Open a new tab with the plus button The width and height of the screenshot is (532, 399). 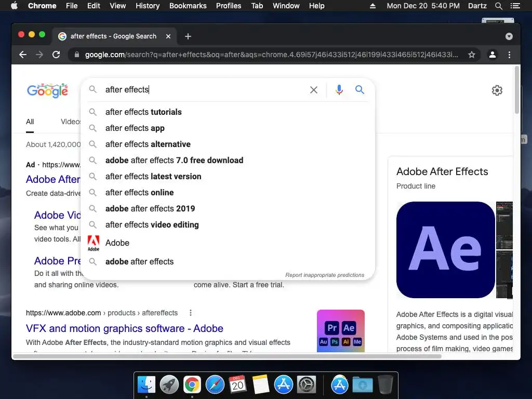[188, 36]
